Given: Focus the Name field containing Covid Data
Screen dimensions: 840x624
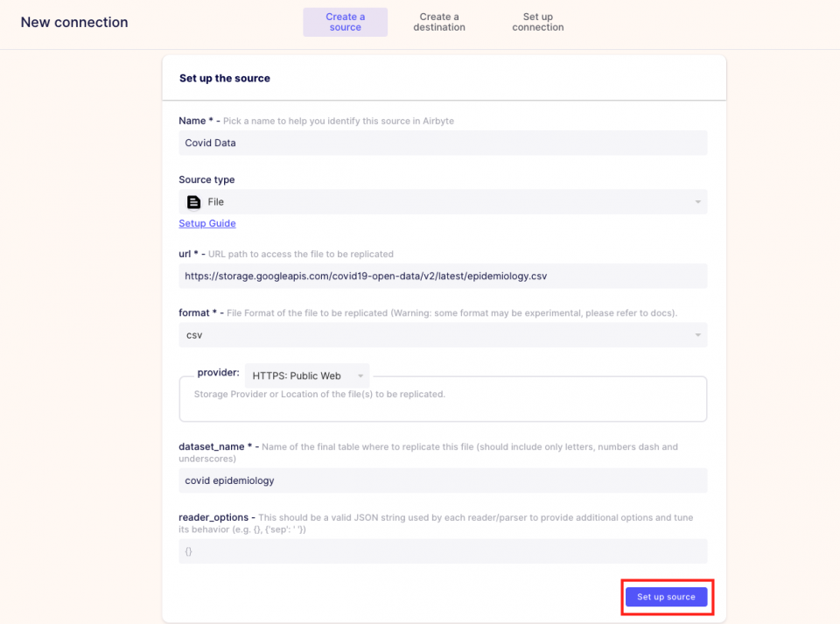Looking at the screenshot, I should click(x=442, y=143).
